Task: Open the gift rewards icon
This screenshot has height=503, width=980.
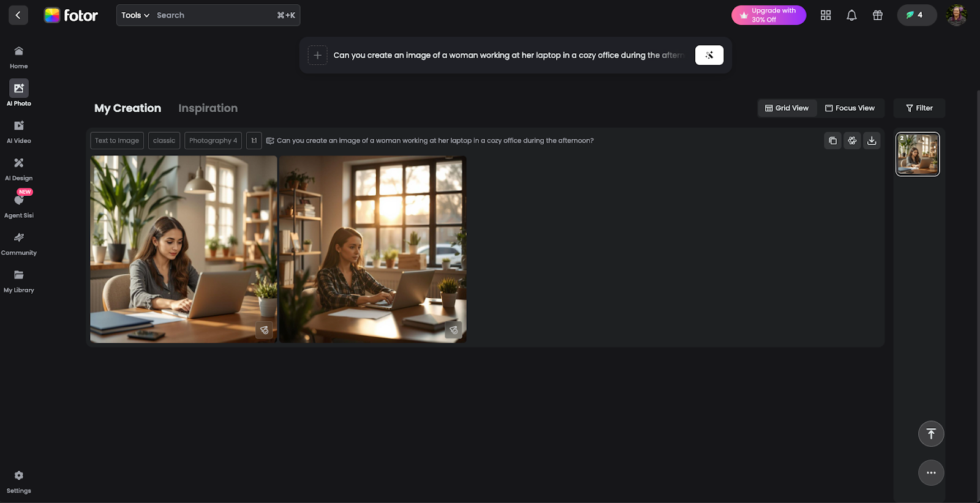Action: (x=878, y=15)
